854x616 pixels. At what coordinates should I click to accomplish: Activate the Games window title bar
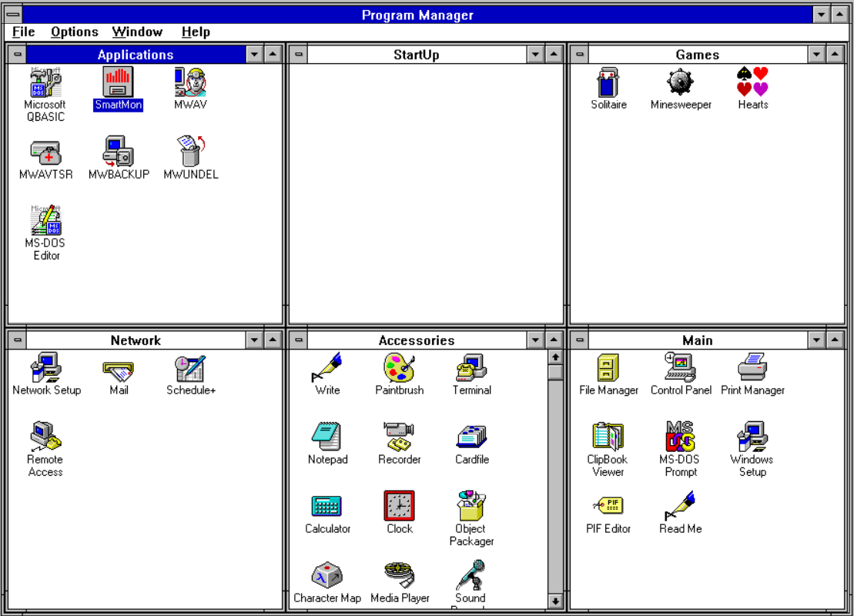tap(698, 55)
